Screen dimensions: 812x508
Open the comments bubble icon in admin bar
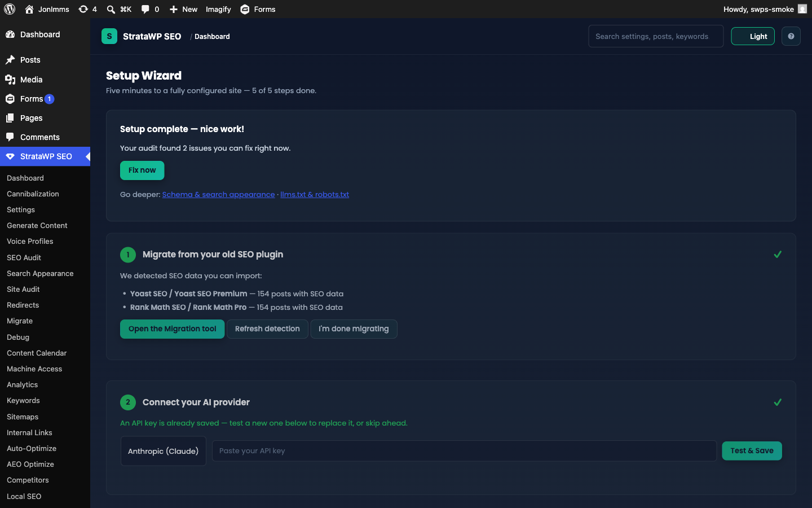pos(145,9)
